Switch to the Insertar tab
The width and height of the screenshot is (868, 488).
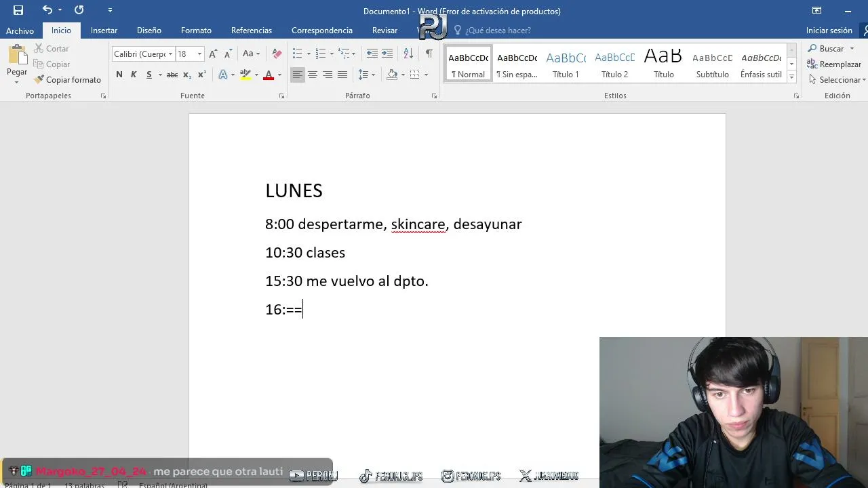click(104, 30)
